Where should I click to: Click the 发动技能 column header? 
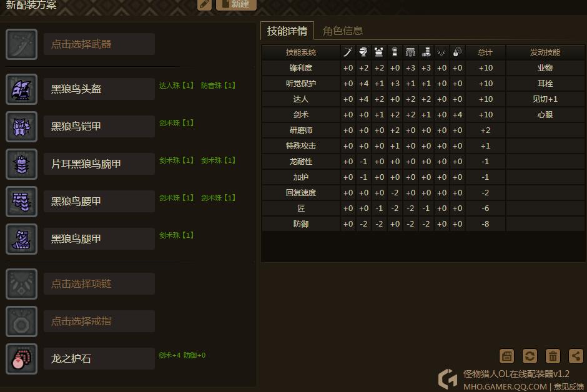coord(545,52)
